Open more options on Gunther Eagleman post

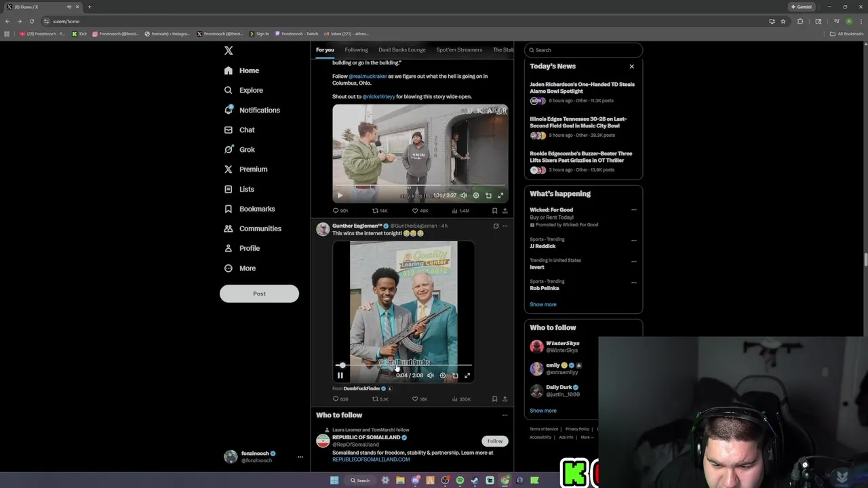505,226
